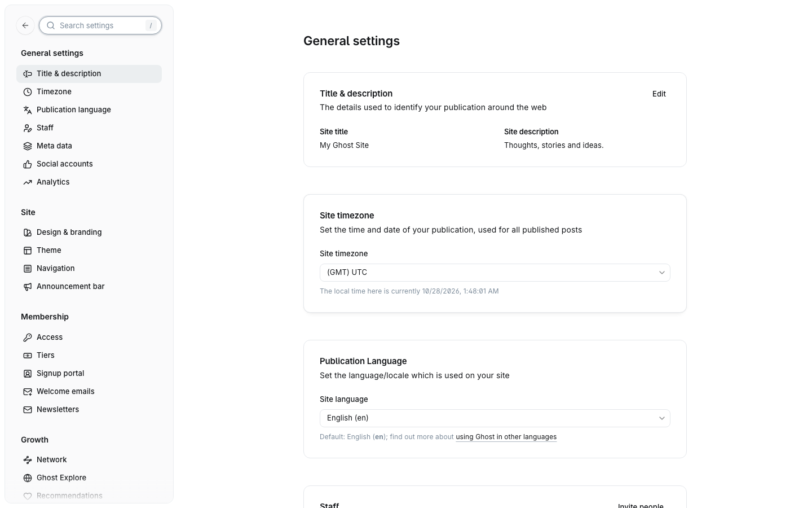Click the Staff person icon
The height and width of the screenshot is (508, 812).
point(28,128)
